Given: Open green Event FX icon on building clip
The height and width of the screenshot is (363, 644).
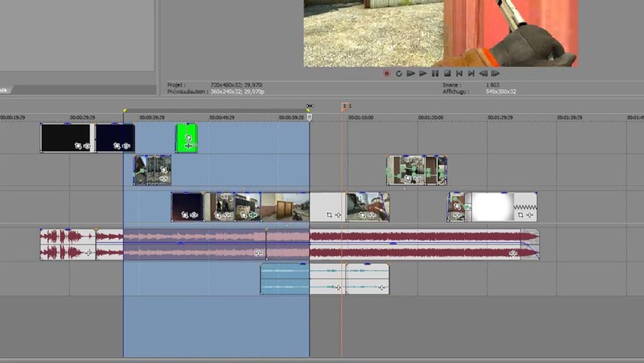Looking at the screenshot, I should pos(252,215).
